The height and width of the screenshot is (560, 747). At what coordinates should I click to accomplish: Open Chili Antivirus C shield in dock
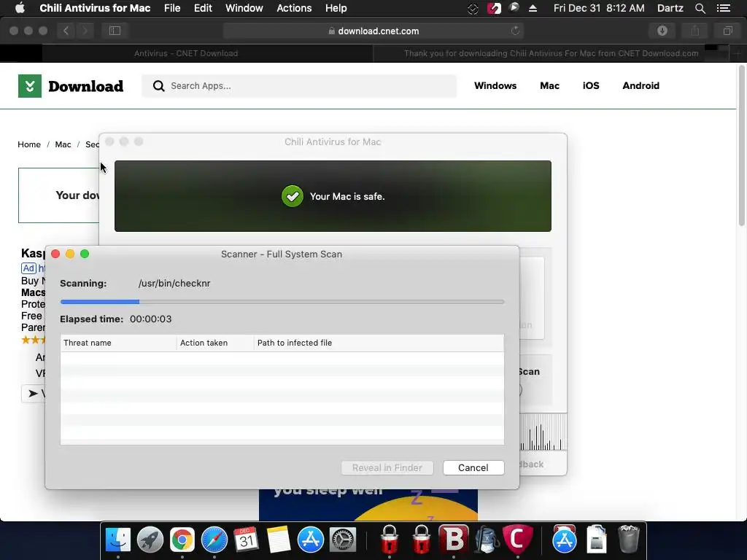pos(517,540)
